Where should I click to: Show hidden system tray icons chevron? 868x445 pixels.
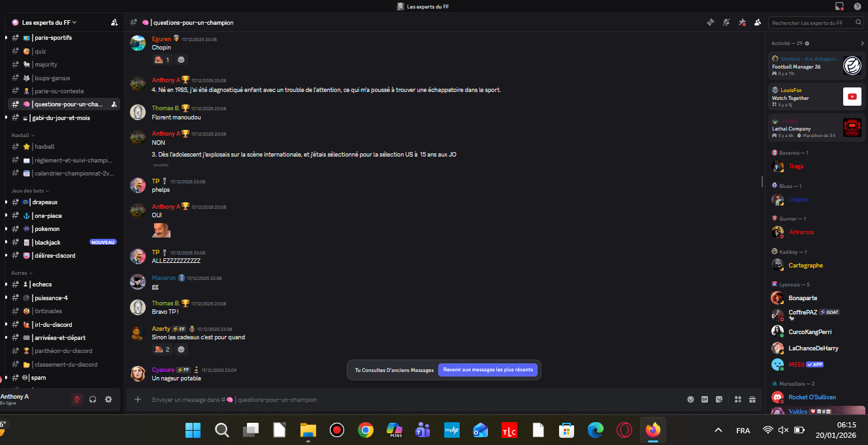[718, 430]
